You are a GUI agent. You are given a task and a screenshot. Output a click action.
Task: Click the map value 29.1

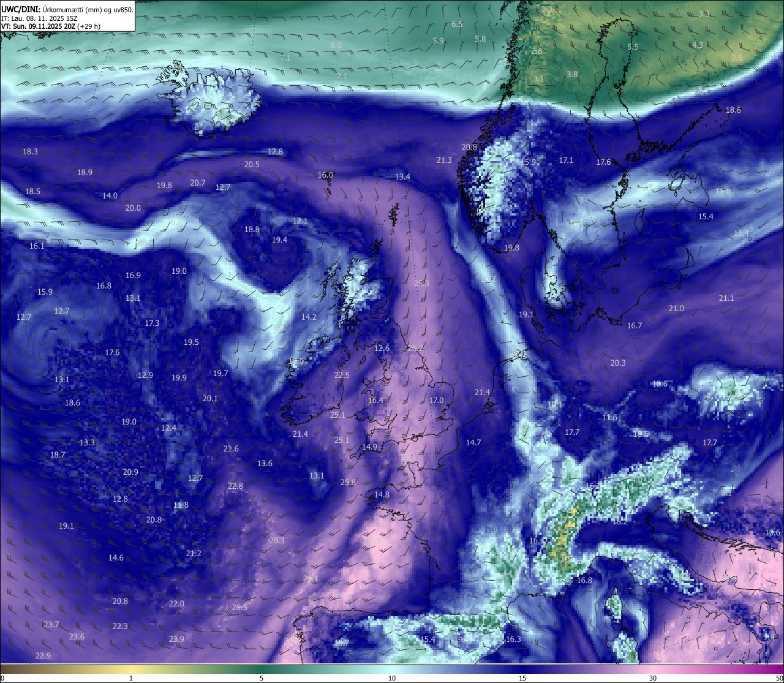tap(311, 579)
